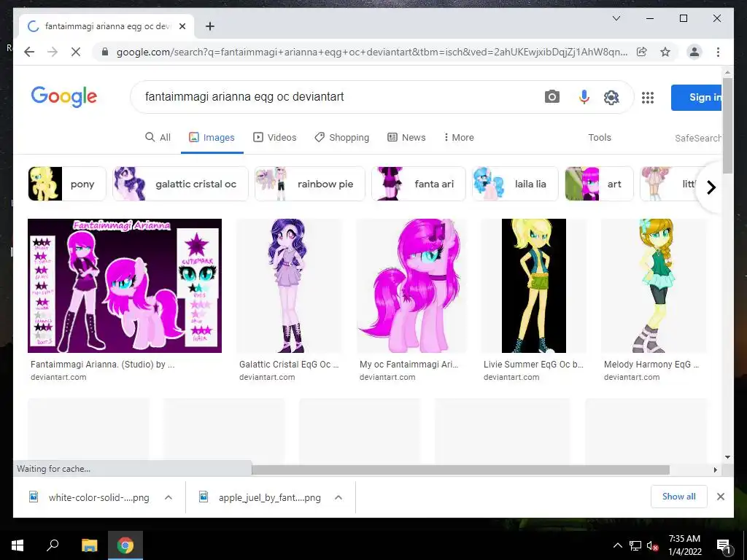
Task: Open Fantaimmagi Arianna. (Studio) title link
Action: pos(102,365)
